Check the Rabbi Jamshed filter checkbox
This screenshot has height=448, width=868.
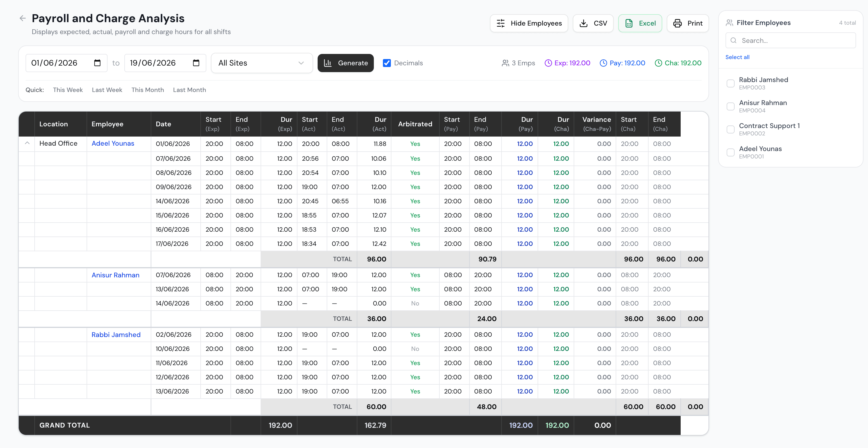[731, 83]
